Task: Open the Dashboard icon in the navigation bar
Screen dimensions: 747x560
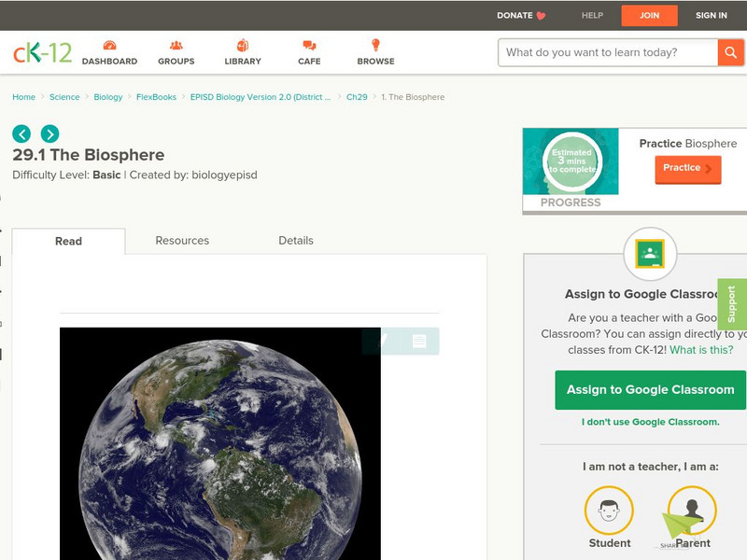Action: [x=109, y=44]
